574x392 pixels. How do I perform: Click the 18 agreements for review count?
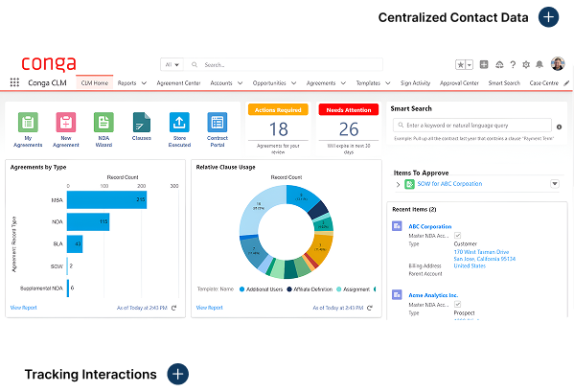[x=278, y=129]
